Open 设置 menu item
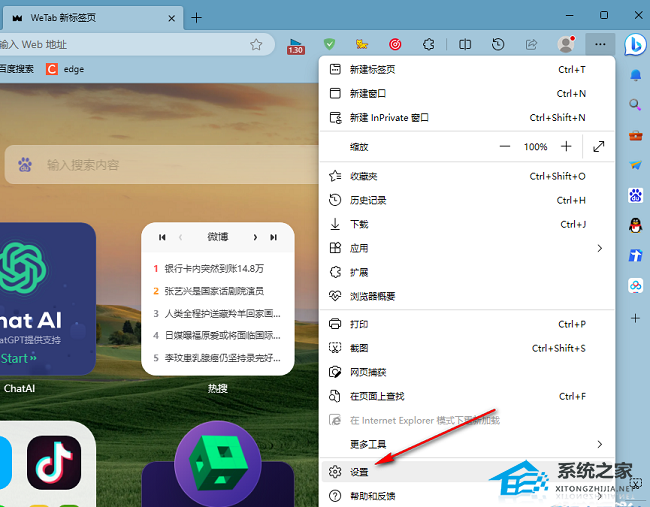This screenshot has height=507, width=650. 467,472
